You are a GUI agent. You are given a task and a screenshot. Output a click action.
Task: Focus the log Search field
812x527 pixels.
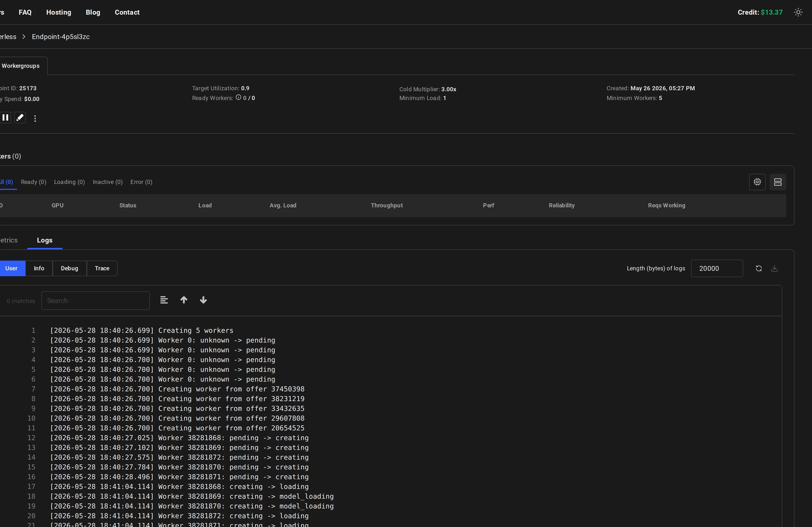click(96, 301)
